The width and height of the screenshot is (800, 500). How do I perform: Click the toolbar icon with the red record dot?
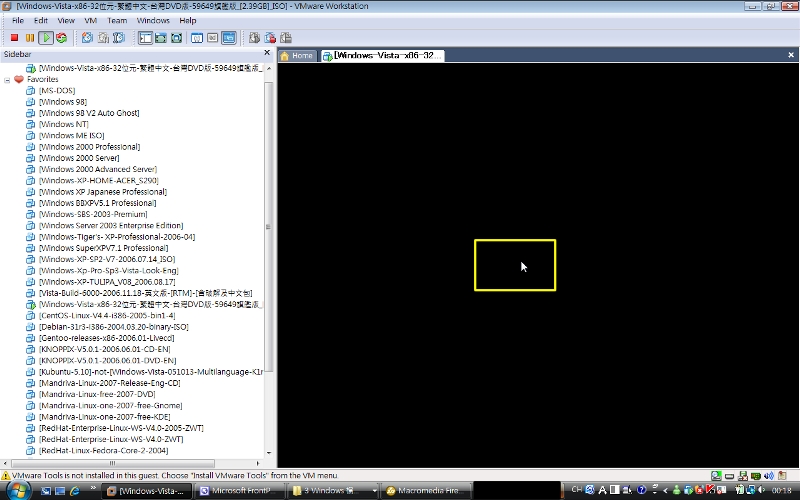tap(270, 38)
